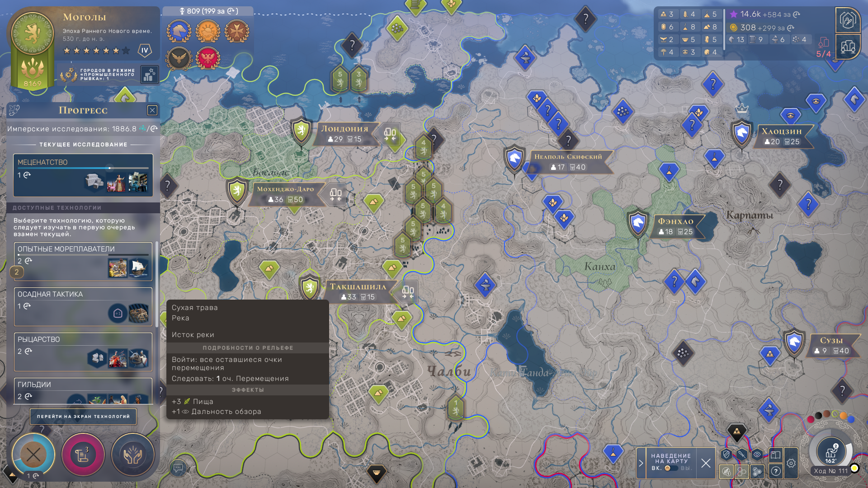Select the Опытные мореплаватели technology
This screenshot has height=488, width=868.
pos(83,262)
